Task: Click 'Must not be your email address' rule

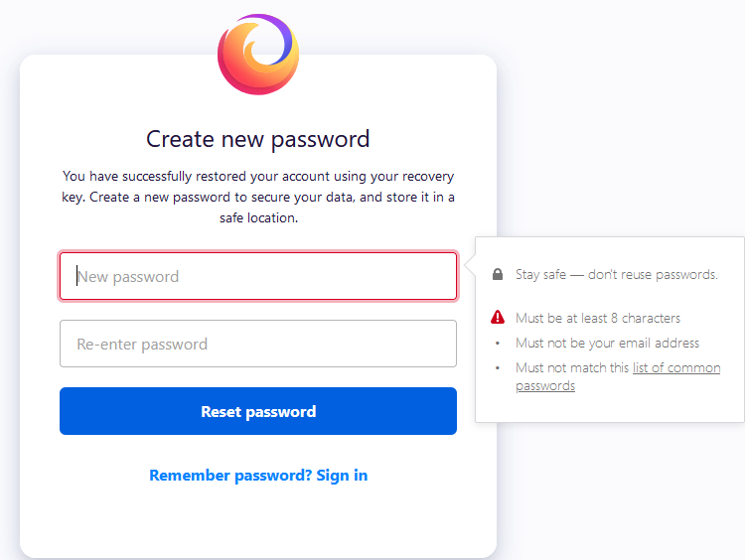Action: 607,343
